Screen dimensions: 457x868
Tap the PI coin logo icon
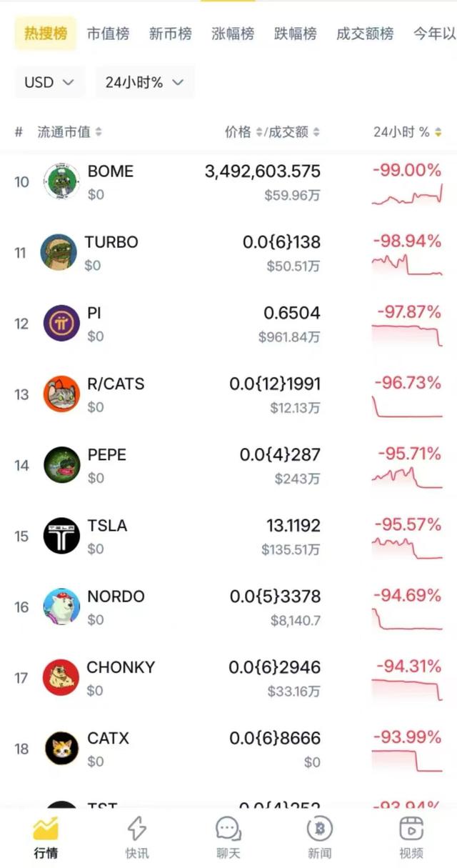click(61, 324)
